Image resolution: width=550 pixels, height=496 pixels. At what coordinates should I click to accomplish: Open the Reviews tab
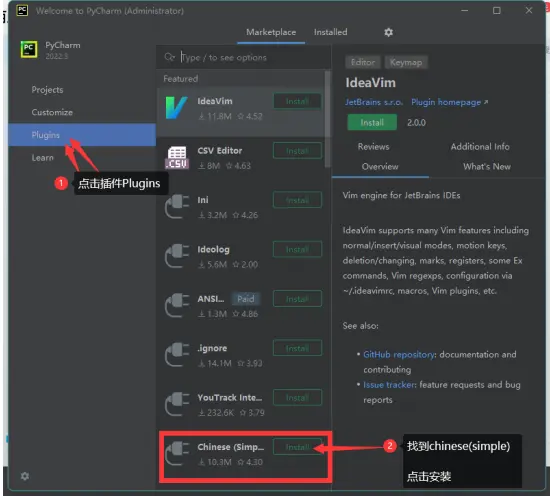pyautogui.click(x=373, y=147)
